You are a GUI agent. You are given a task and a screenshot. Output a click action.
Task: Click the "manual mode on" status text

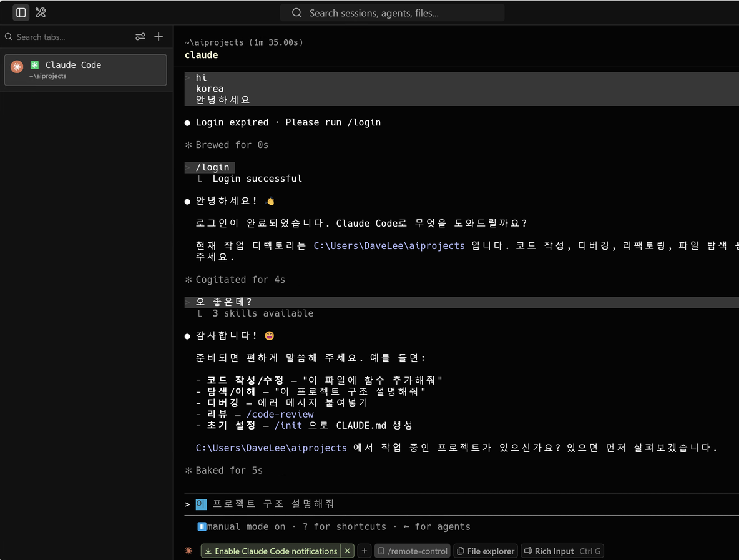pyautogui.click(x=246, y=526)
